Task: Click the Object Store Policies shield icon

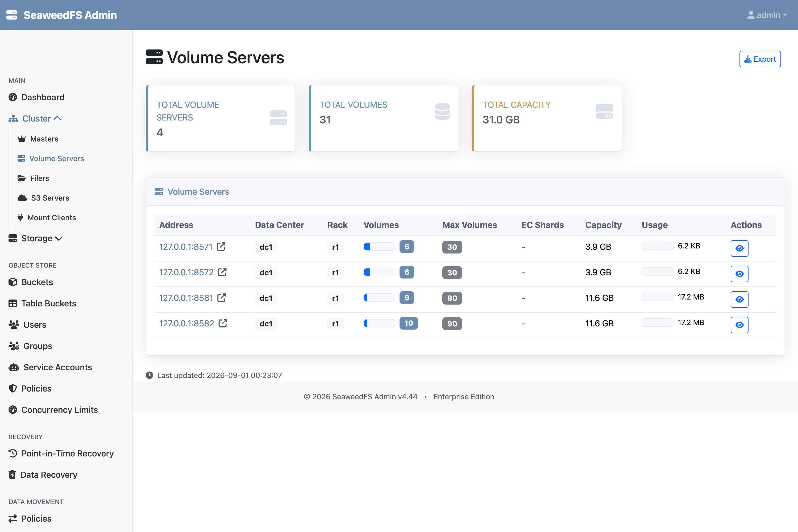Action: (x=13, y=388)
